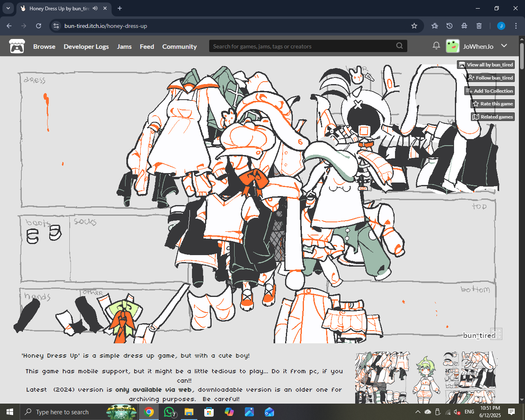Open the incognito-style extension in toolbar

point(464,26)
